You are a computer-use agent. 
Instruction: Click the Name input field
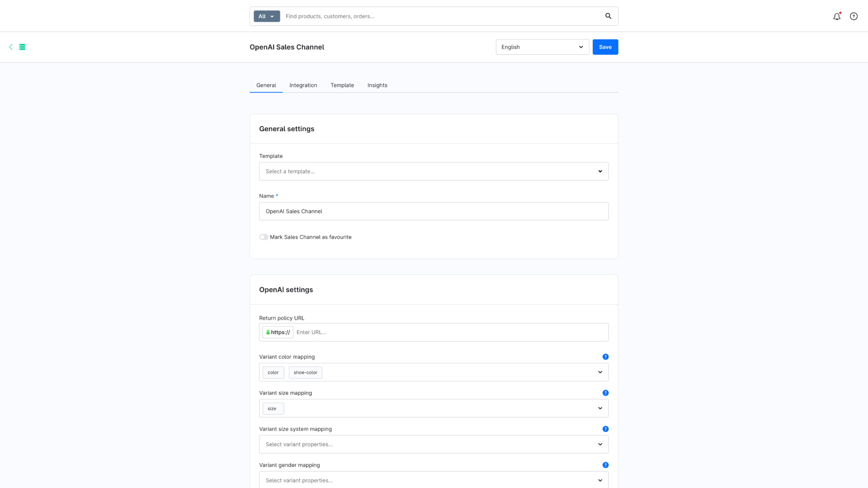point(434,211)
